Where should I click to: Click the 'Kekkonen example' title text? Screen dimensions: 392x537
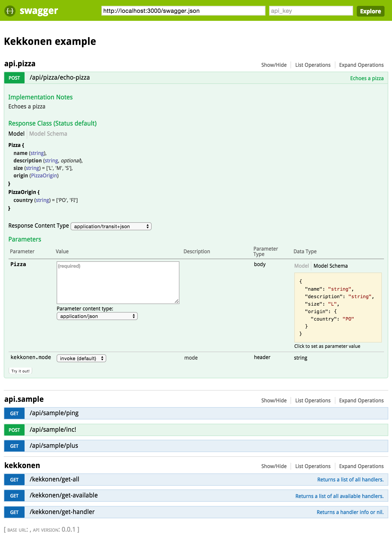tap(50, 41)
